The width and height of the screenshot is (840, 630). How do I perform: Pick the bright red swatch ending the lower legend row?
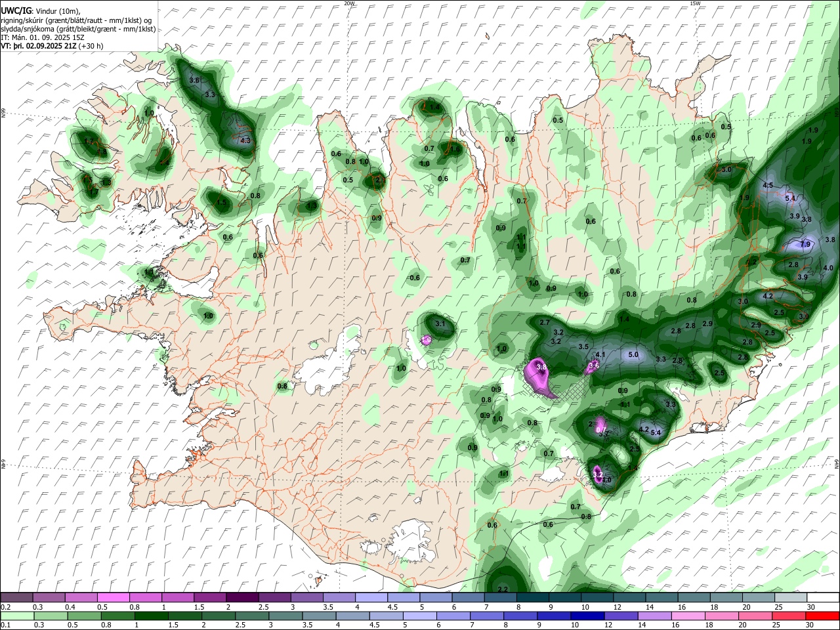(822, 616)
